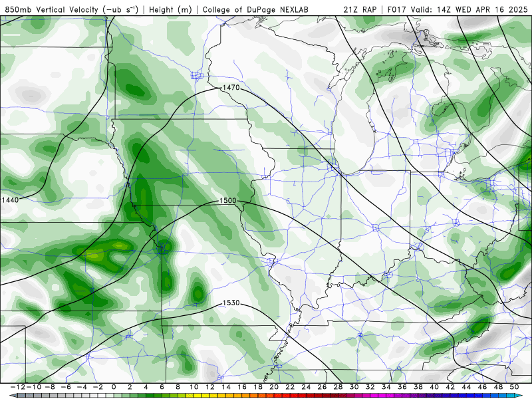This screenshot has height=399, width=532.
Task: Click the 20 color scale tick label
Action: coord(274,387)
